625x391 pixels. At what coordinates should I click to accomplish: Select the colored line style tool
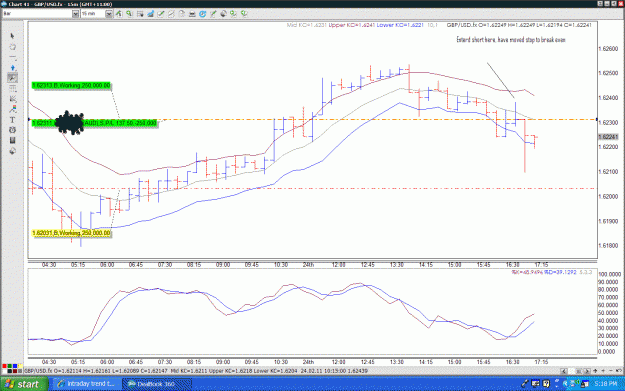click(12, 109)
